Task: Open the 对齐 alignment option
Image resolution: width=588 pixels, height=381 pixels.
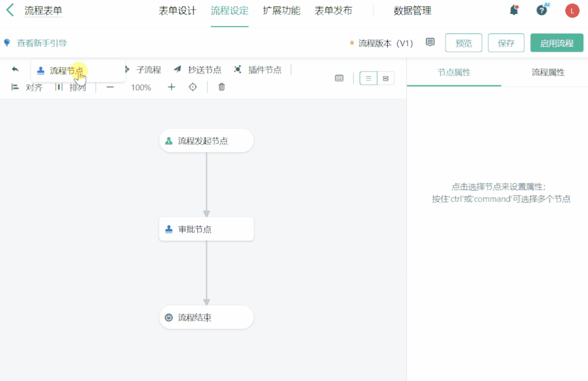Action: click(x=27, y=87)
